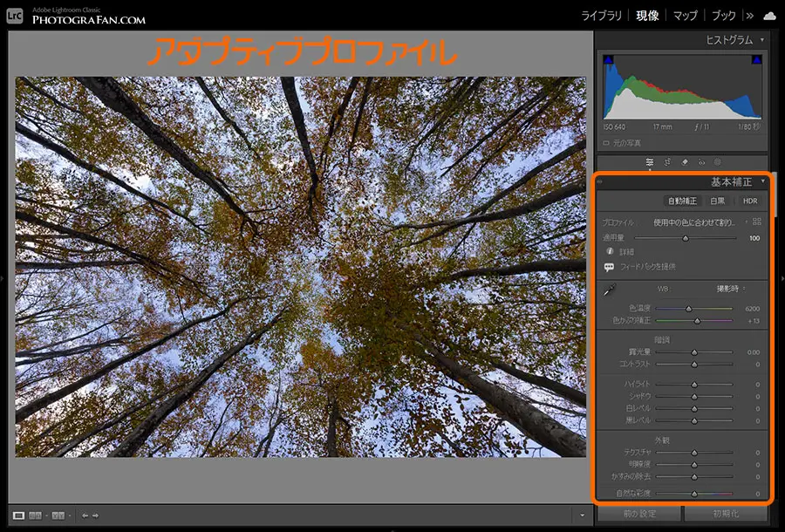785x532 pixels.
Task: Switch to Loupe view icon in toolbar
Action: pos(18,515)
